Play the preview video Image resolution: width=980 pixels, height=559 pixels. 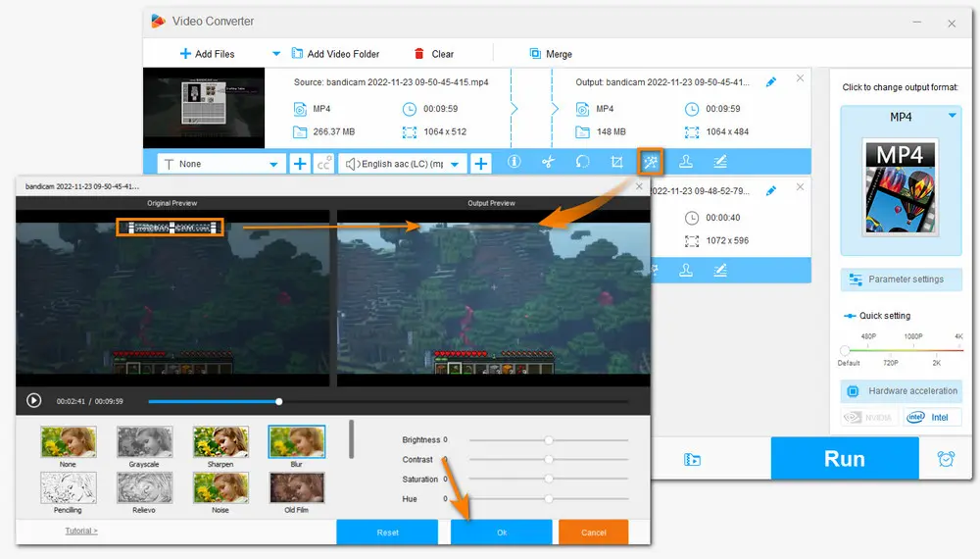click(33, 401)
